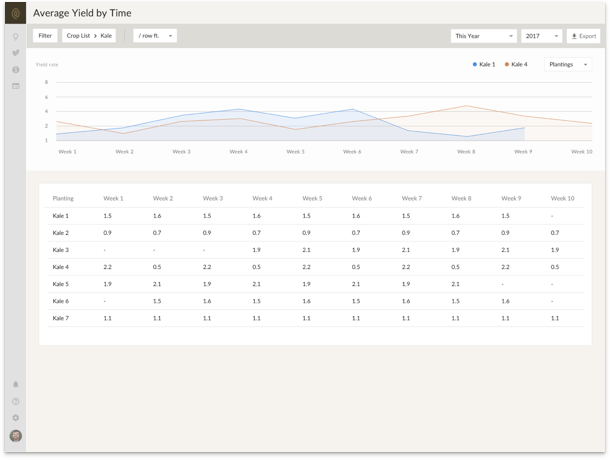Open the lightbulb insights icon in the sidebar

(16, 37)
